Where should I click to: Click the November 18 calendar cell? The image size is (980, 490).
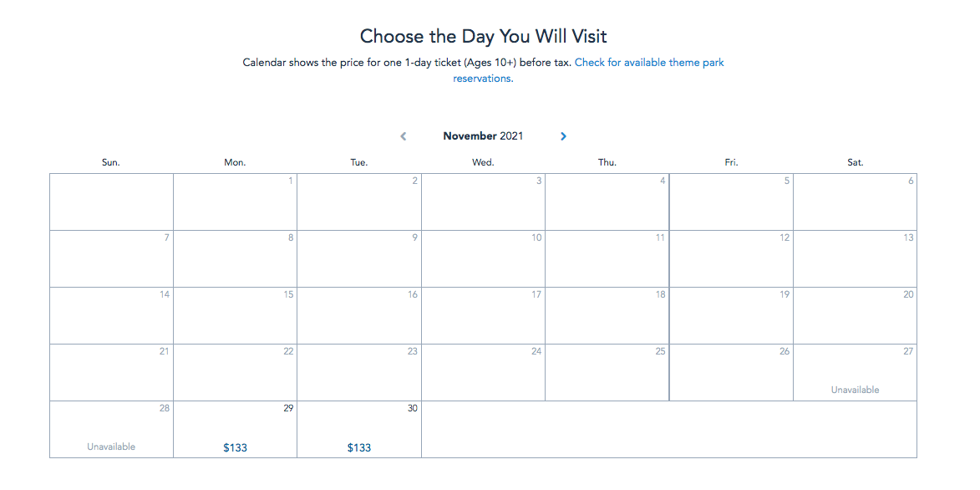[x=607, y=316]
